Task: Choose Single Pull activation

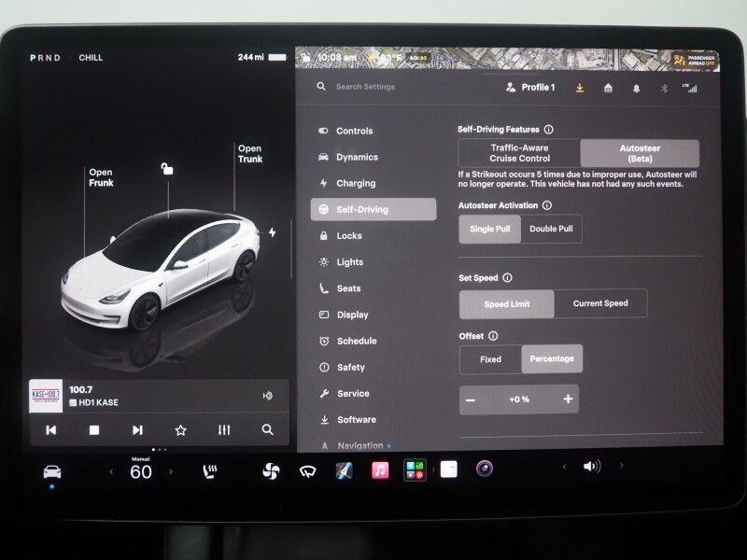Action: tap(489, 229)
